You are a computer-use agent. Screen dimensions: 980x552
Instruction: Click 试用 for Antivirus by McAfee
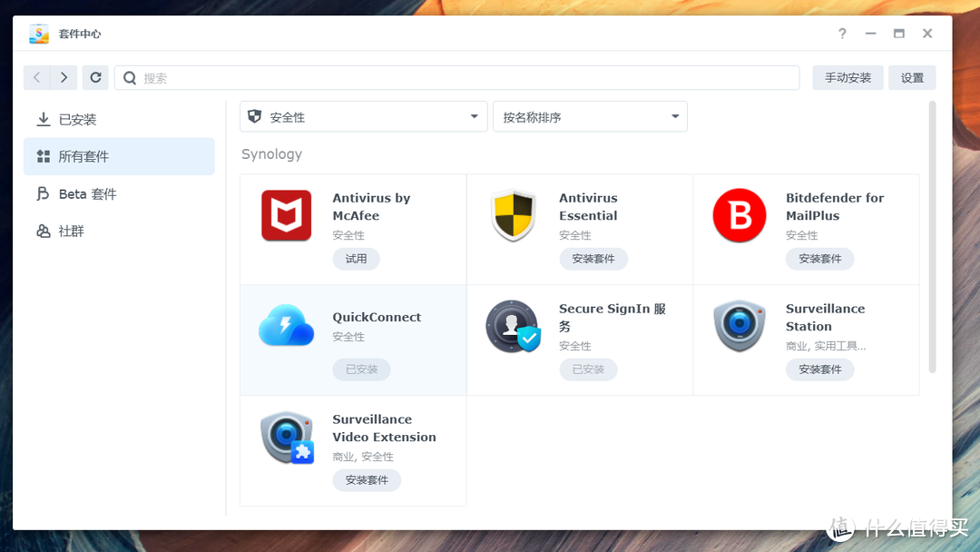tap(357, 259)
